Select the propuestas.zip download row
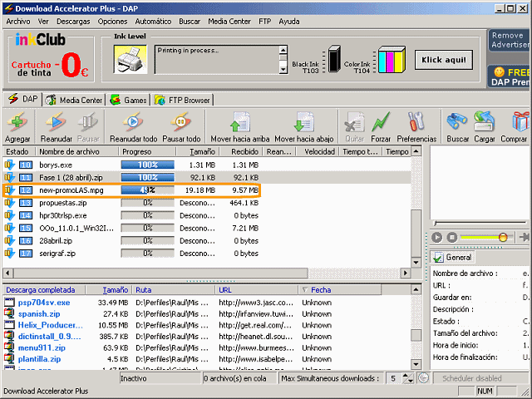Image resolution: width=532 pixels, height=399 pixels. 62,202
